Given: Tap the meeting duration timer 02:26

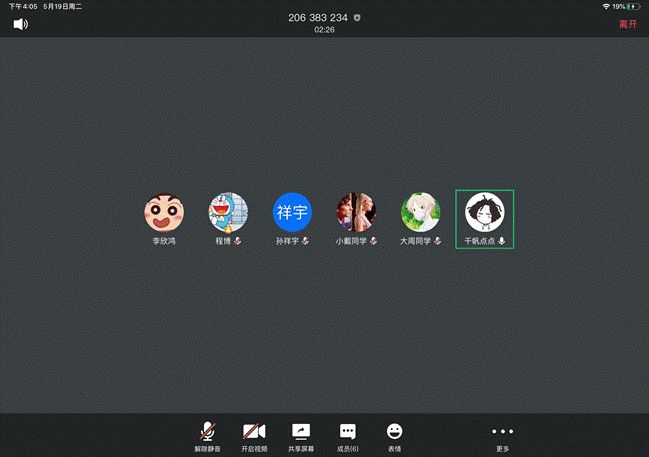Looking at the screenshot, I should tap(324, 31).
